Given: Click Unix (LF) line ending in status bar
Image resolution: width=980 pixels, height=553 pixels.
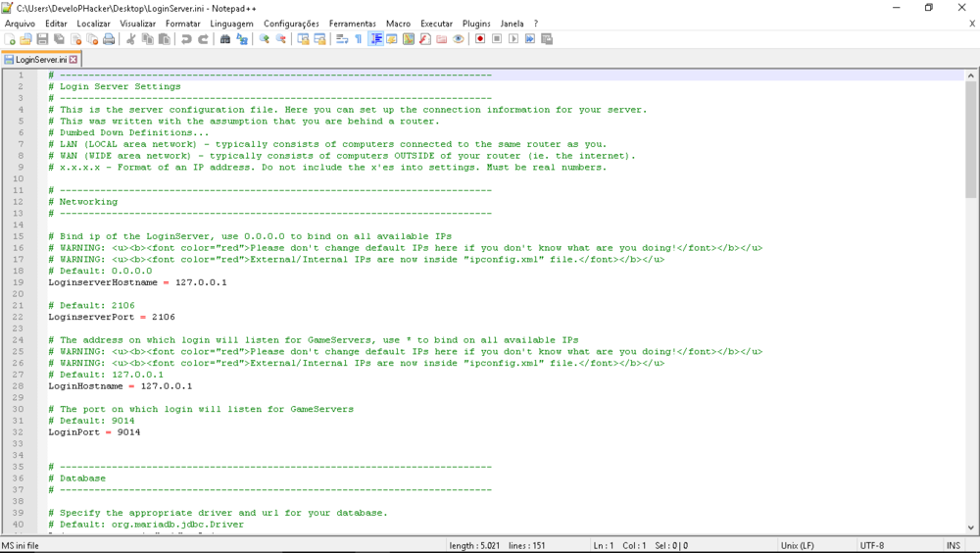Looking at the screenshot, I should [x=799, y=545].
